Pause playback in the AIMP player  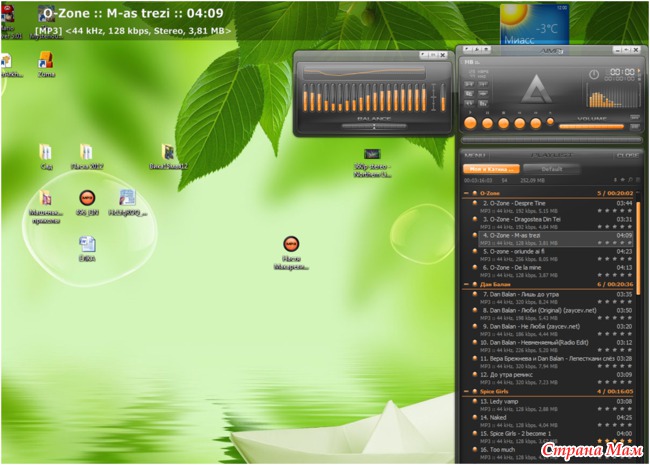pyautogui.click(x=488, y=123)
